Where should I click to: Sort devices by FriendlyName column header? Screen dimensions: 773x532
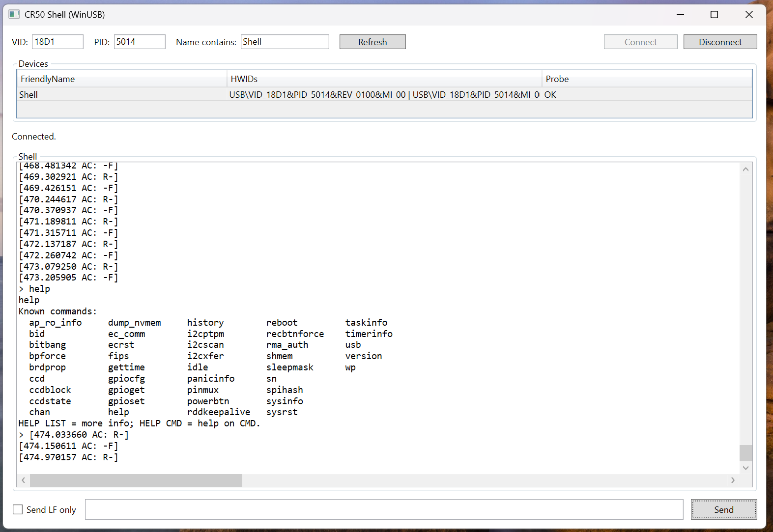[121, 79]
